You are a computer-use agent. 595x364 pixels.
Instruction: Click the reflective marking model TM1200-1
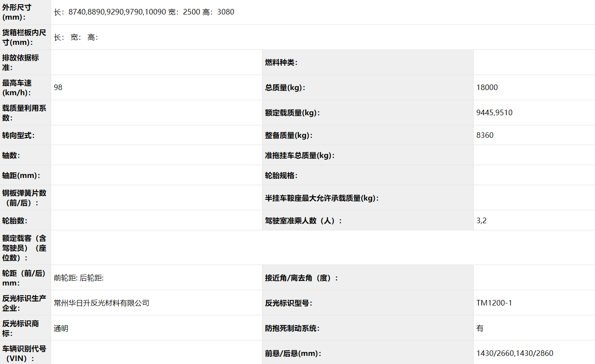point(494,303)
